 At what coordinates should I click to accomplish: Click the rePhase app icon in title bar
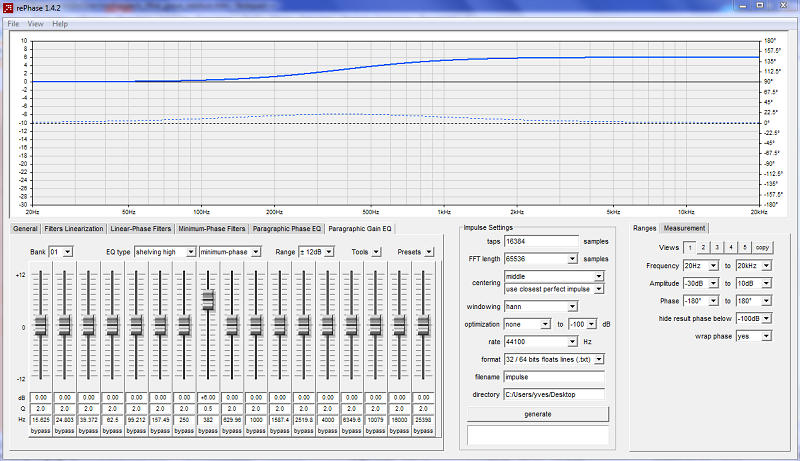[8, 8]
